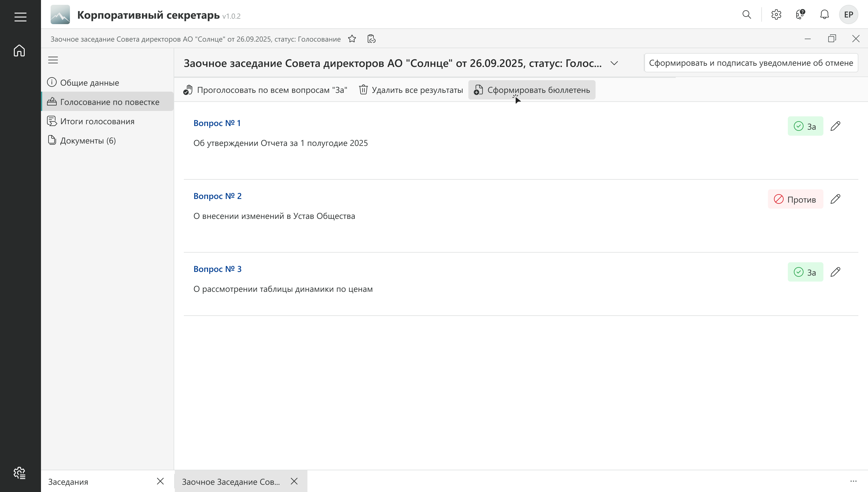Show more tabs ellipsis
868x492 pixels.
pos(853,481)
